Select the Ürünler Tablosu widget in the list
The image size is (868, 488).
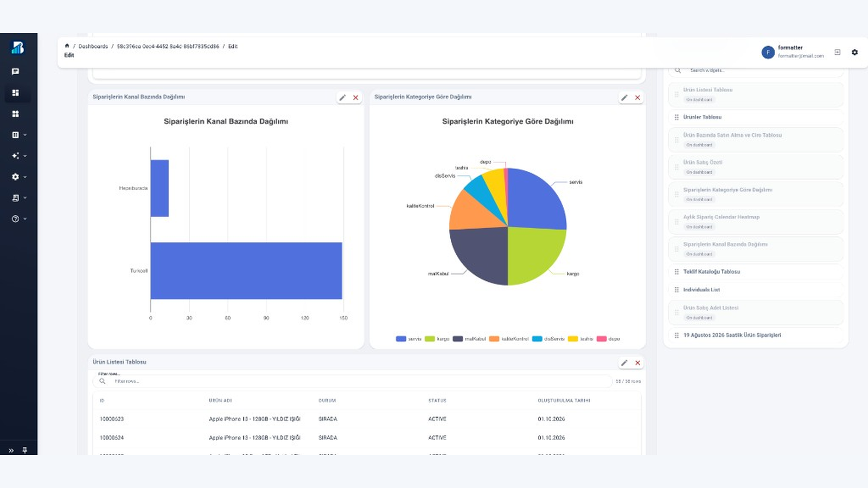pos(756,117)
